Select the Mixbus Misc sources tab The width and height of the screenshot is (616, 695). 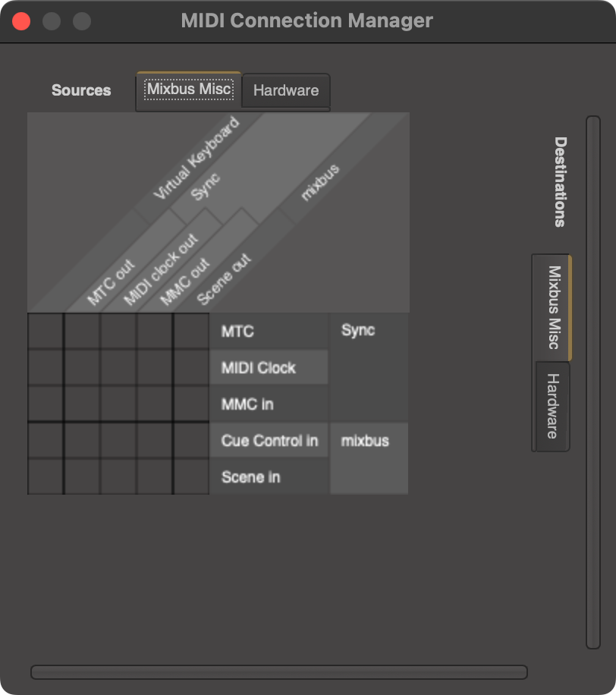[189, 90]
